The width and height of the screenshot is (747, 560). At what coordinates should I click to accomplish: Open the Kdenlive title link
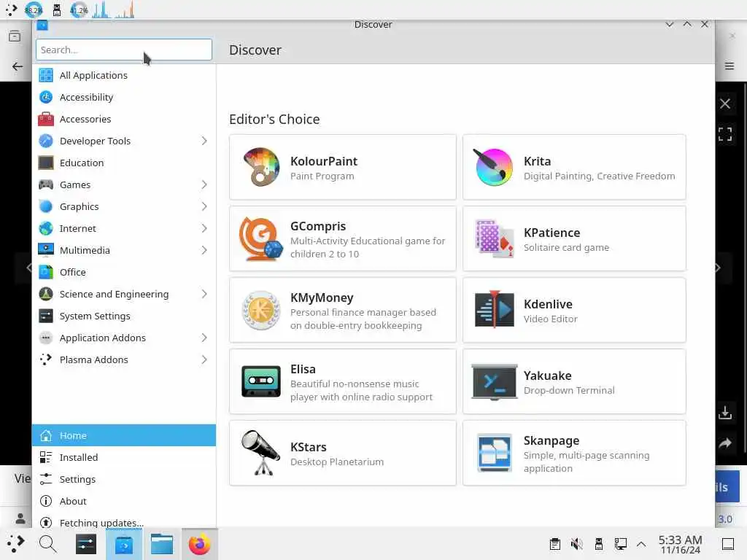(x=548, y=304)
